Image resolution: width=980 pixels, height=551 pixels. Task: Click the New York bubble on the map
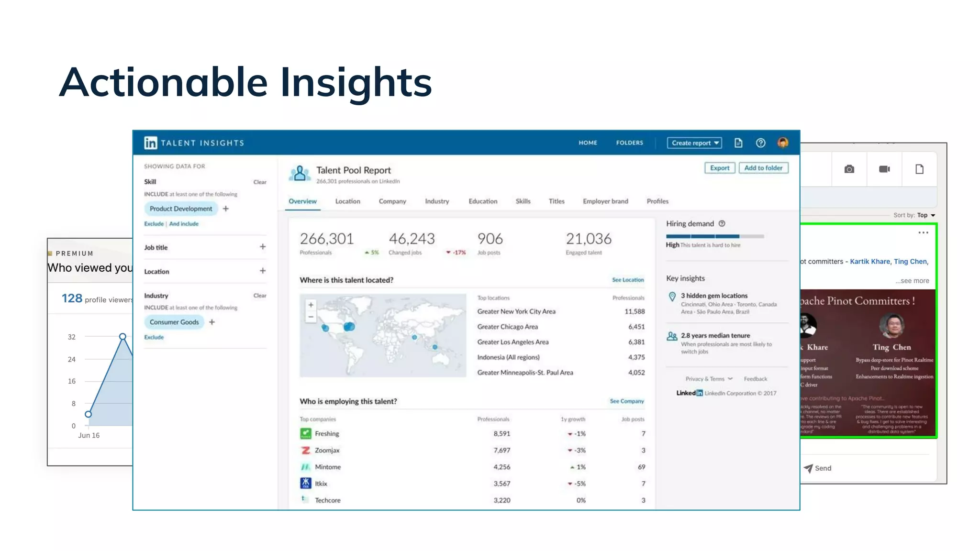349,327
